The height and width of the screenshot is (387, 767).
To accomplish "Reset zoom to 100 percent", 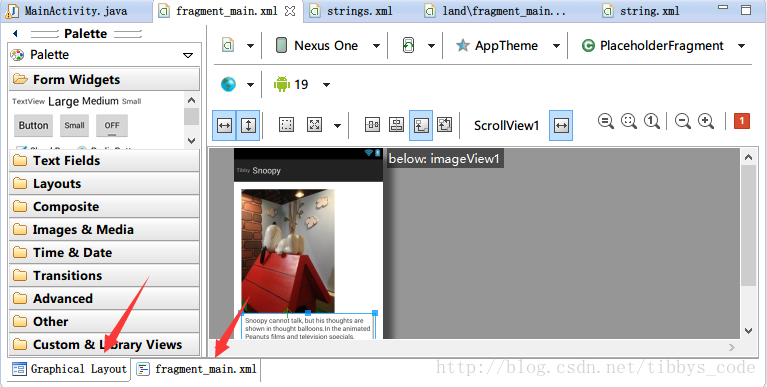I will pos(652,121).
